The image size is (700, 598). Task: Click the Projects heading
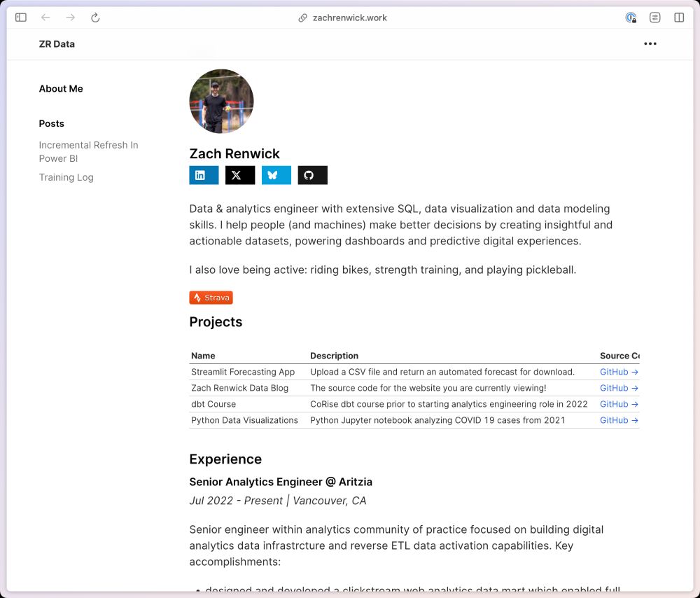216,322
